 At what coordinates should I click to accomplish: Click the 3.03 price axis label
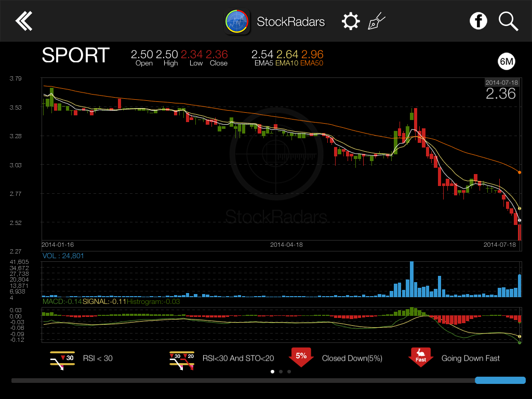(x=16, y=165)
